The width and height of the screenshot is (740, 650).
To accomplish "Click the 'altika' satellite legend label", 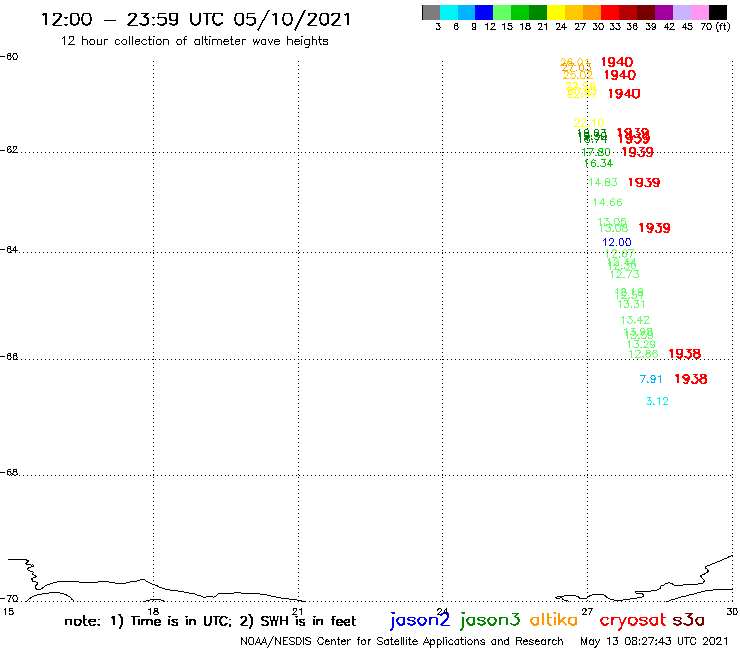I will [554, 620].
